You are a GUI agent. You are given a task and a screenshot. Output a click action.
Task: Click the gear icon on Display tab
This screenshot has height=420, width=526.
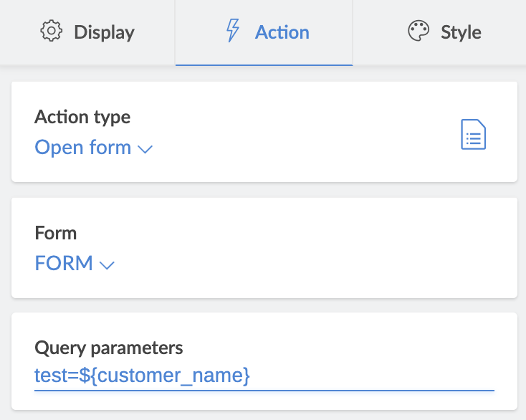[50, 32]
